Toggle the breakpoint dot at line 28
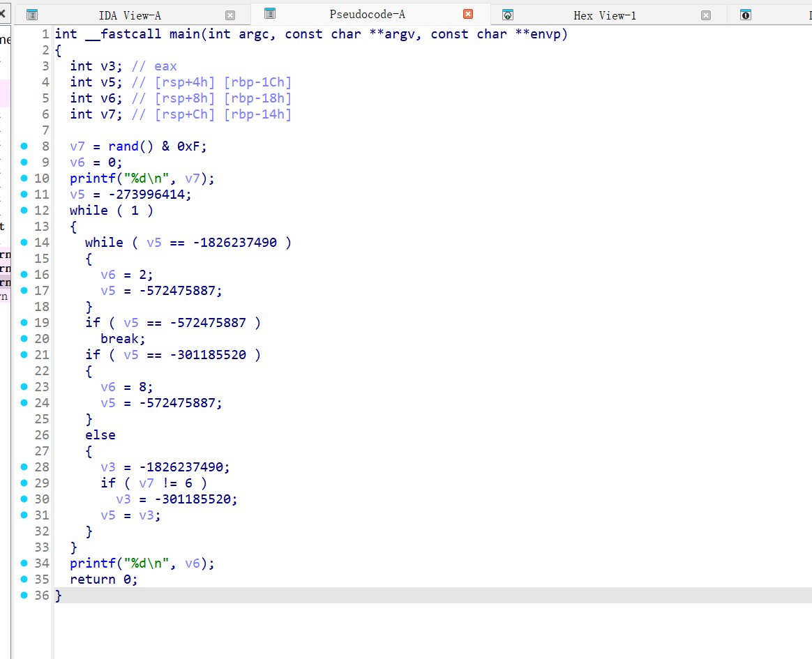 (25, 467)
